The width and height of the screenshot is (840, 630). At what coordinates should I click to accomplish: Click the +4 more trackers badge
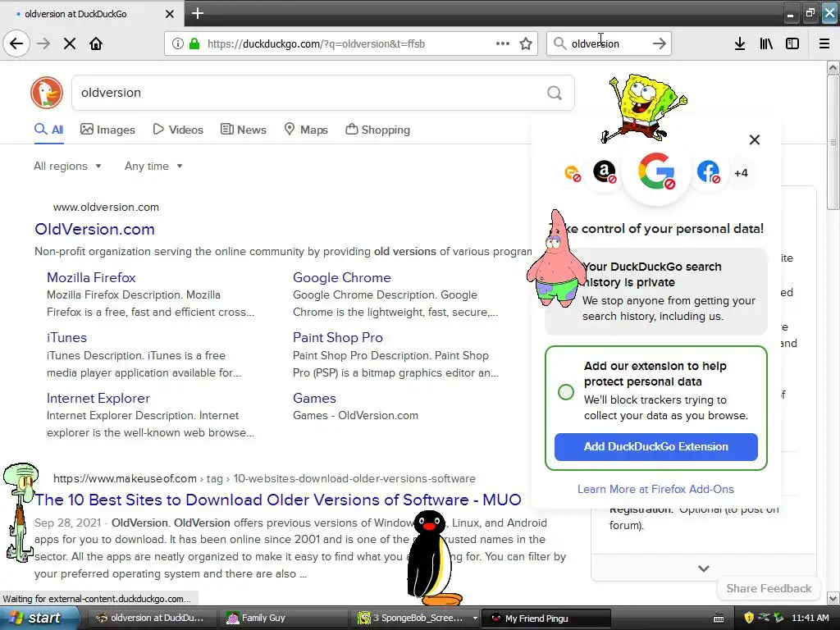741,173
